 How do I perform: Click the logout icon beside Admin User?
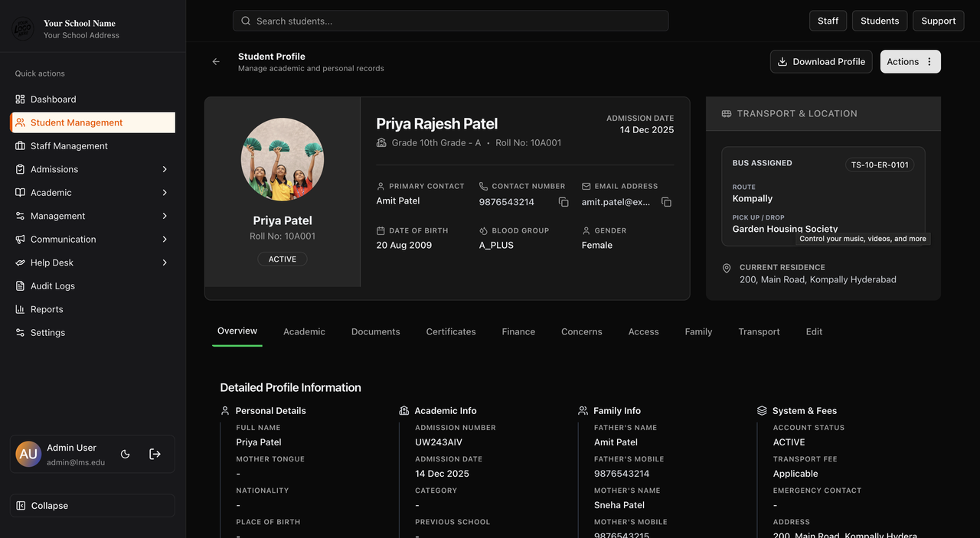click(x=155, y=454)
